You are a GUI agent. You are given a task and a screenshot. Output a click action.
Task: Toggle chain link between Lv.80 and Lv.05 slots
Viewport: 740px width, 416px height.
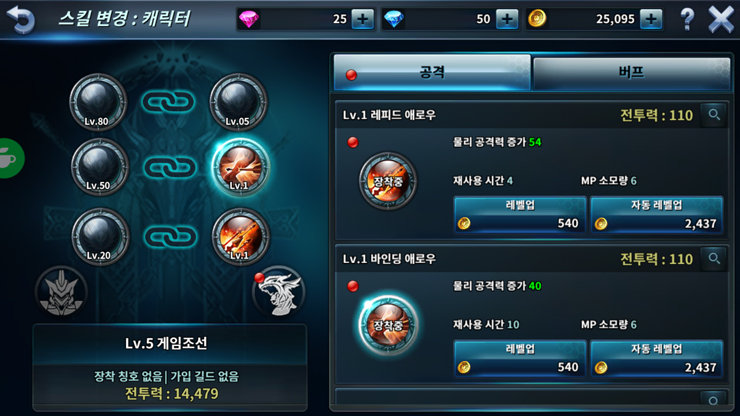coord(168,102)
